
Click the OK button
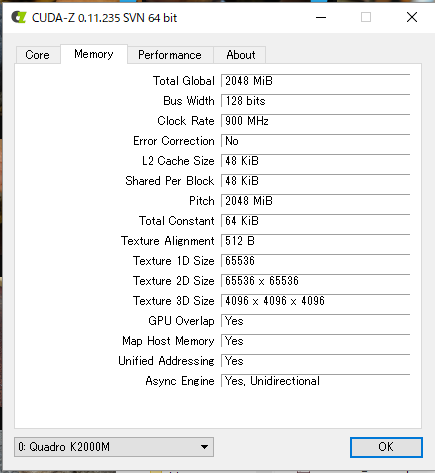tap(386, 447)
